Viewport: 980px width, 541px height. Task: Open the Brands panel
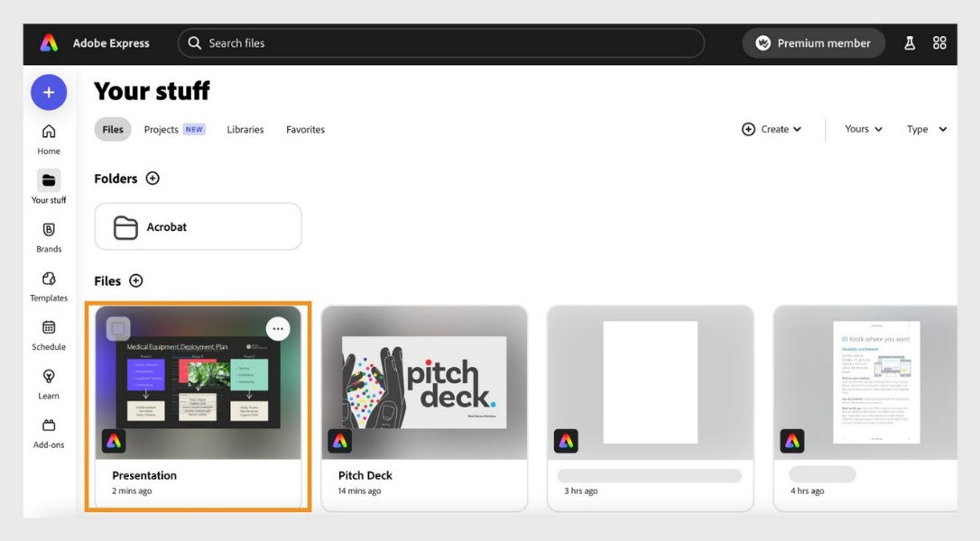[48, 235]
